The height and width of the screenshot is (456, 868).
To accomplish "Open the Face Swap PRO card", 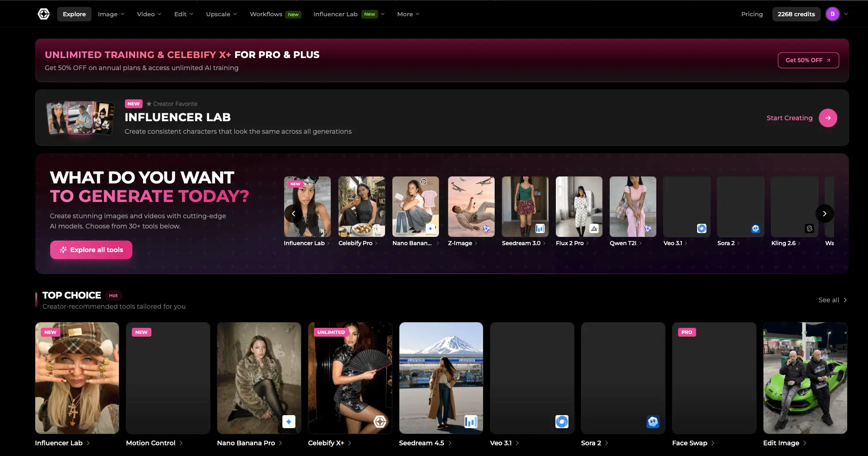I will 714,378.
